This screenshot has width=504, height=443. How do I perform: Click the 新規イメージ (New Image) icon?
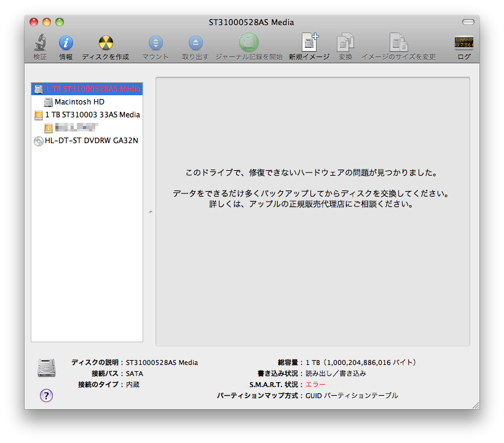point(310,42)
